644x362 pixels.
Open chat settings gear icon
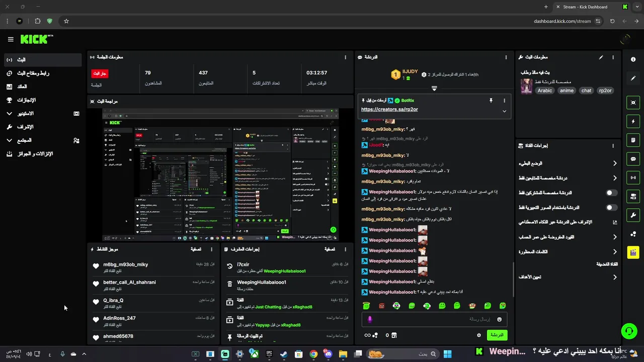(x=479, y=335)
